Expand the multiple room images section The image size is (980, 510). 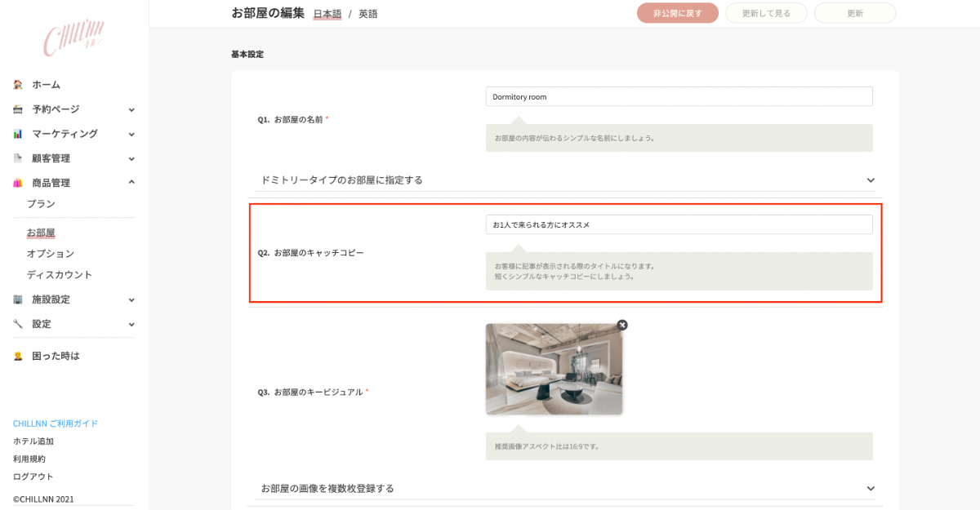click(x=871, y=489)
